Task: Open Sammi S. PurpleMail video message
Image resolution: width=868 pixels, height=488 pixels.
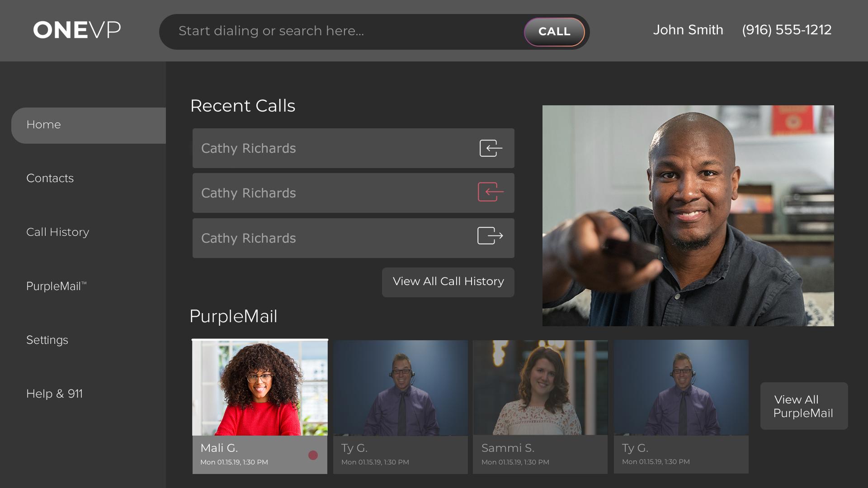Action: point(540,407)
